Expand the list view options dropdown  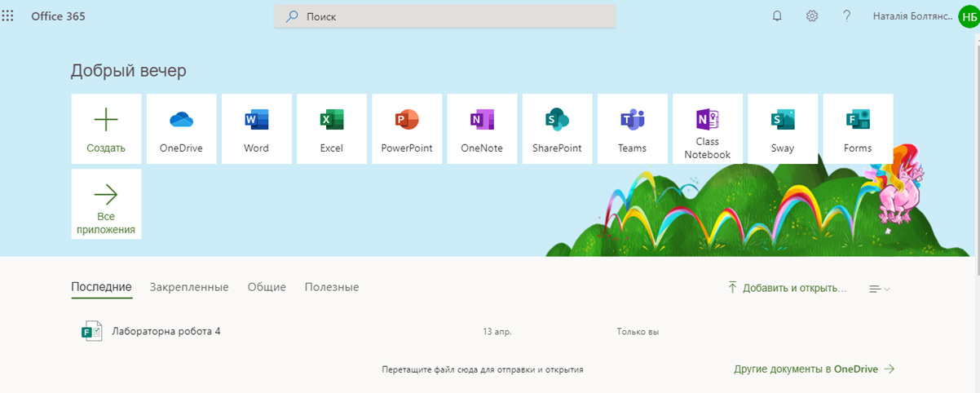coord(880,289)
